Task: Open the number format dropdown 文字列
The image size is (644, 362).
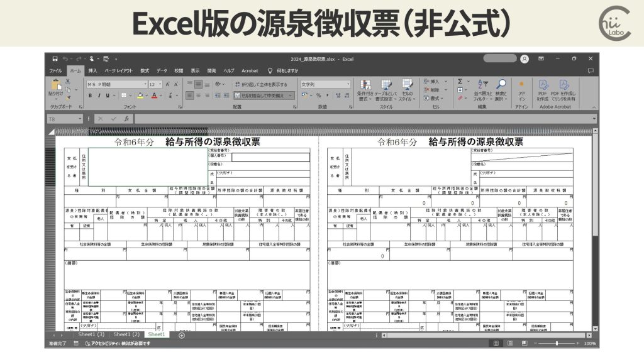Action: [348, 84]
